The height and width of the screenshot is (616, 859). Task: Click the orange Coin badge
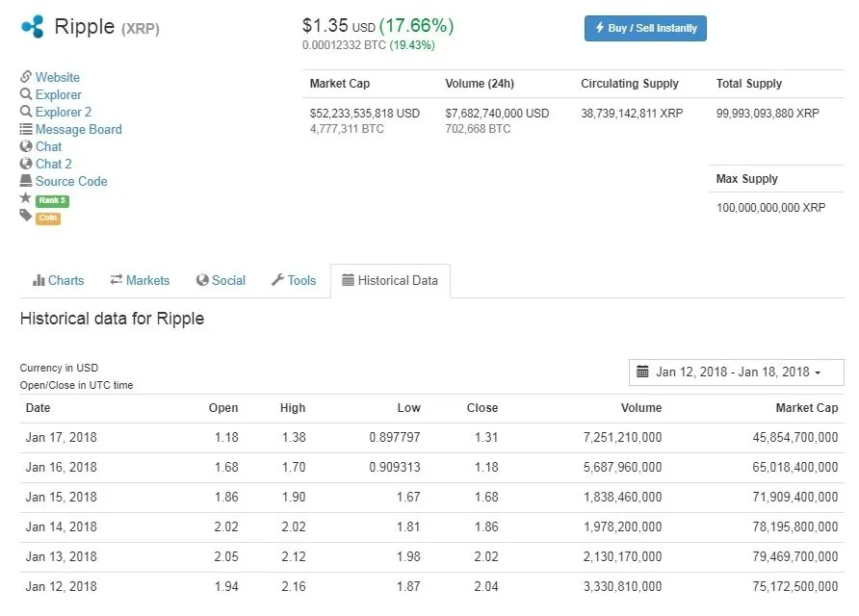pos(47,218)
